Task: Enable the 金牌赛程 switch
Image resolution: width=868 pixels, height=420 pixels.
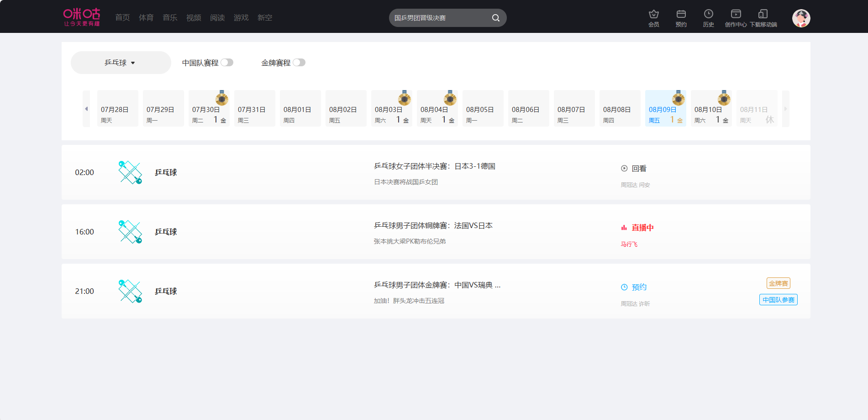Action: point(299,63)
